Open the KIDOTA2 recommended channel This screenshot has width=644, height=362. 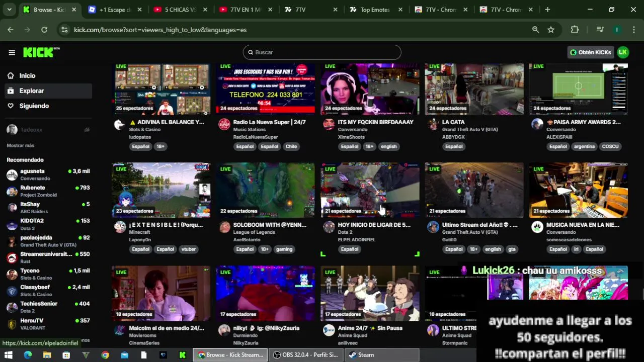click(48, 224)
